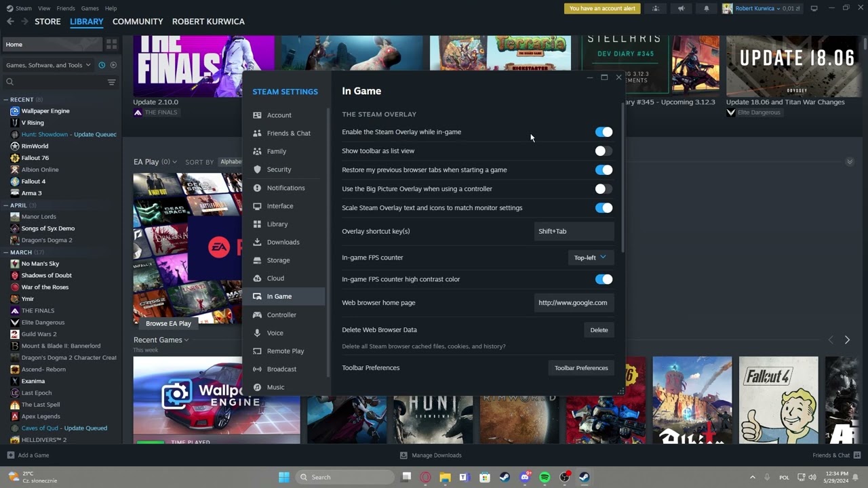Click the friends icon in top bar

[x=656, y=8]
